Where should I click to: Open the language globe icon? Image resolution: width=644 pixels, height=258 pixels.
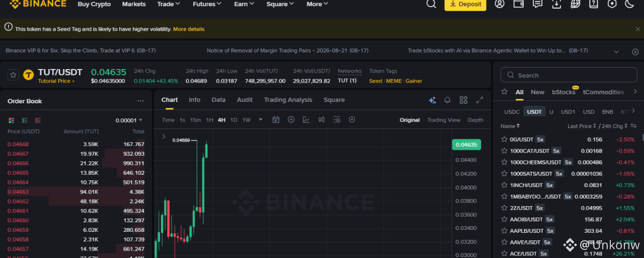tap(575, 4)
